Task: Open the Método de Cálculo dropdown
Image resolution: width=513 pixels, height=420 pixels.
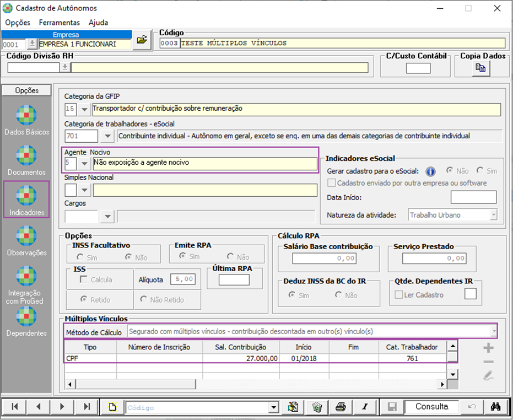Action: tap(493, 331)
